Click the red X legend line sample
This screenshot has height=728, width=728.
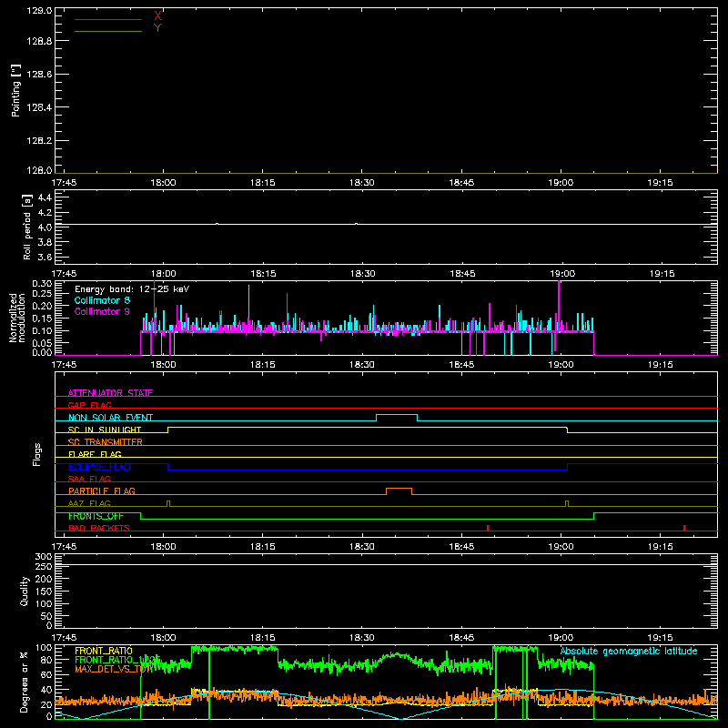point(108,19)
